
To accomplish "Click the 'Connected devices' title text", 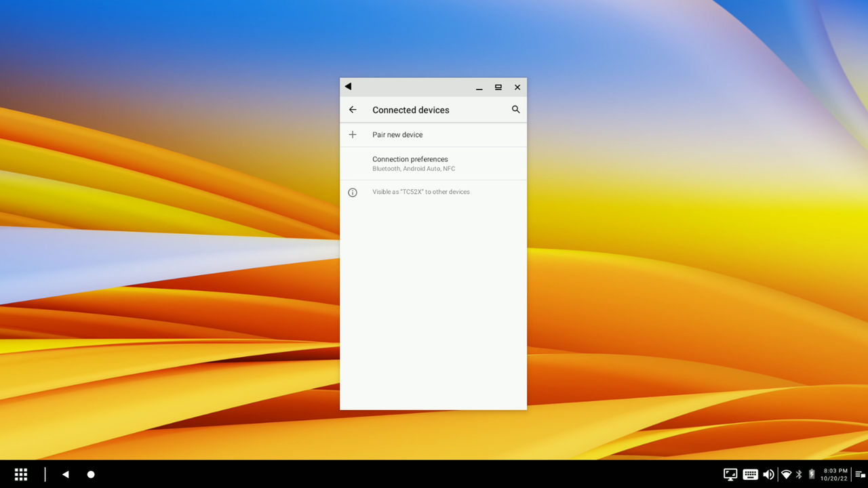I will 411,110.
